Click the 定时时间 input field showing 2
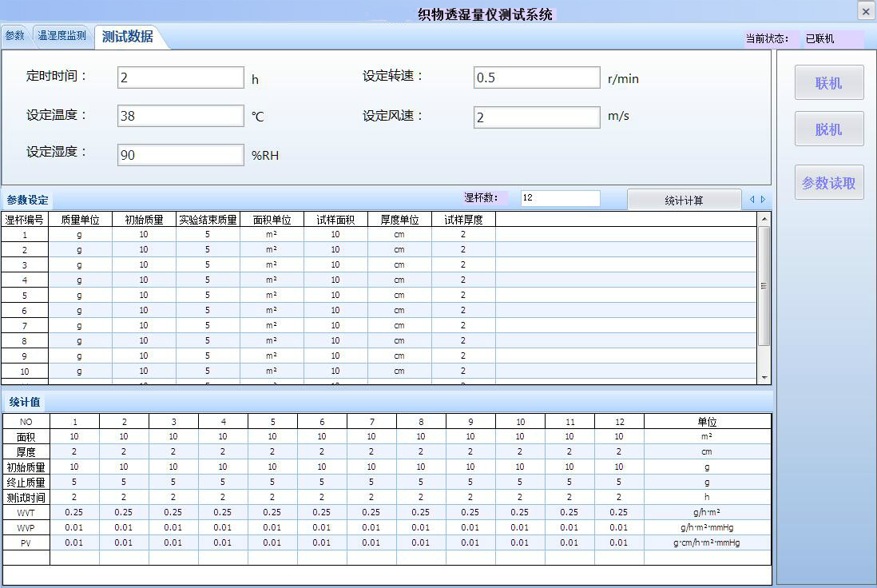This screenshot has width=877, height=588. [x=180, y=77]
